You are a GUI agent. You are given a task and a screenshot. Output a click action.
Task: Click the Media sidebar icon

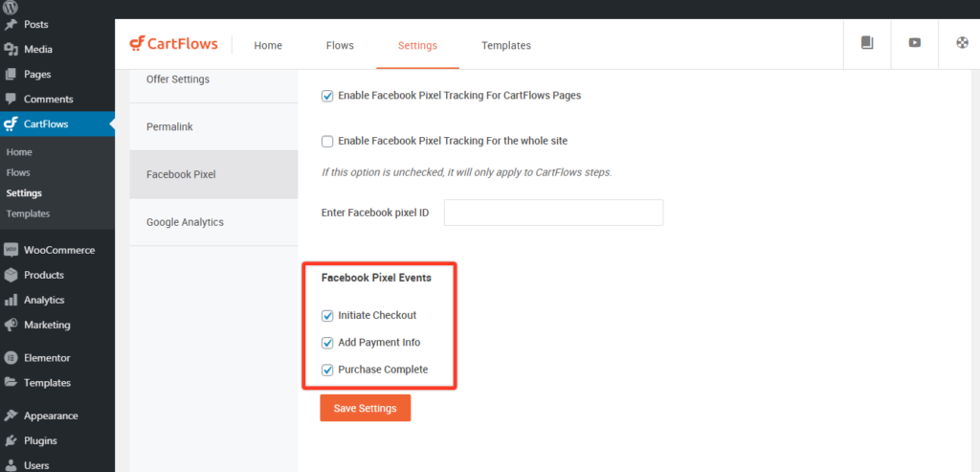[x=11, y=50]
